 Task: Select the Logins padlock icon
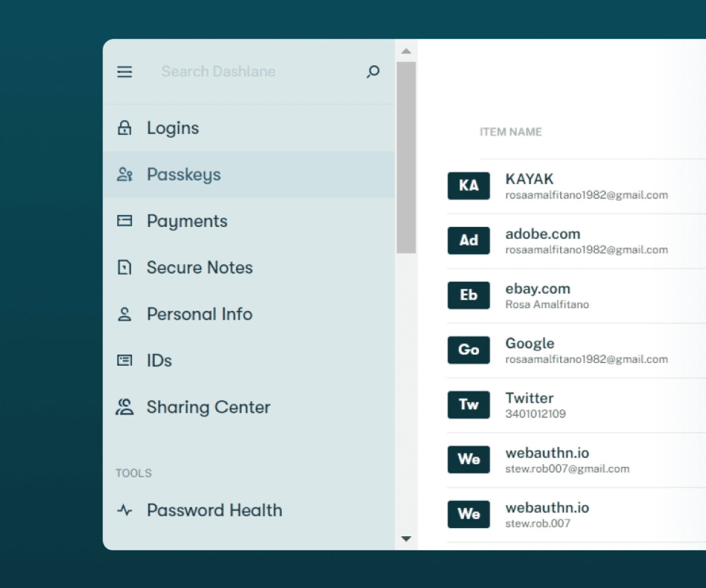(x=125, y=128)
